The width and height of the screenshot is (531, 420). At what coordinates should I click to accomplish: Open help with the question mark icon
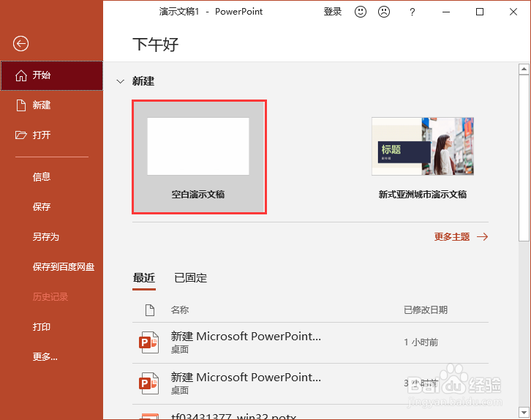[x=412, y=12]
